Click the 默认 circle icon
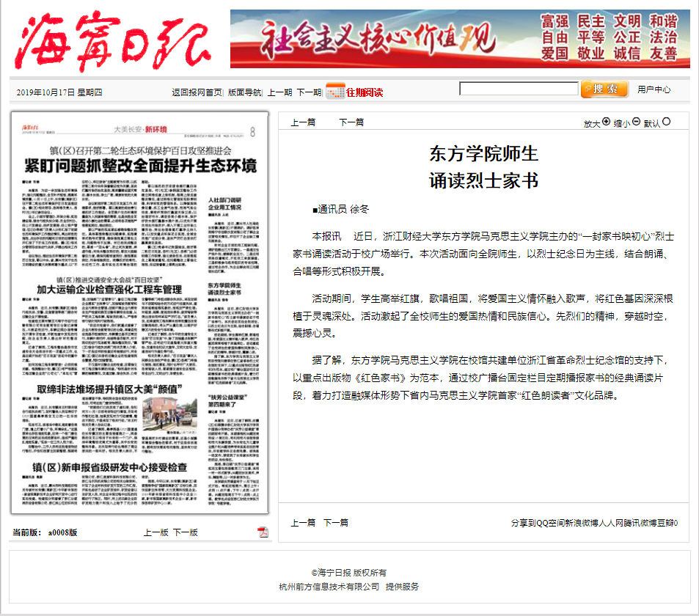This screenshot has height=616, width=699. (x=666, y=121)
